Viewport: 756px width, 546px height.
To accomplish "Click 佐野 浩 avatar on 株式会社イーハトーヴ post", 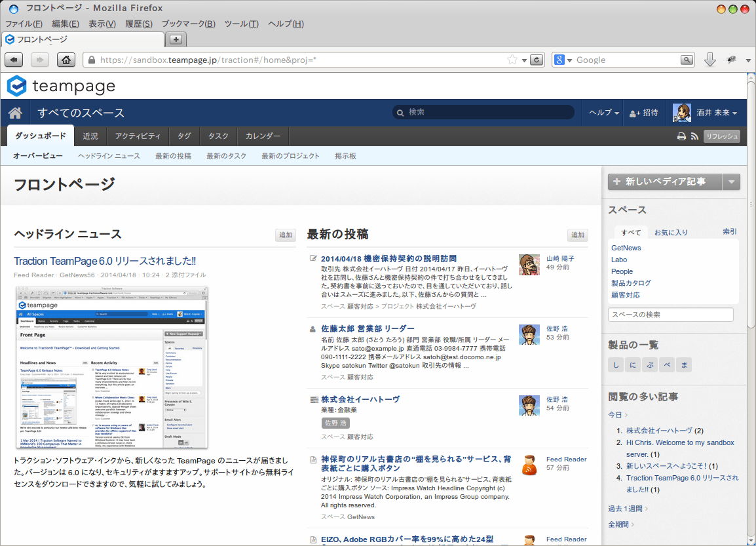I will 529,406.
